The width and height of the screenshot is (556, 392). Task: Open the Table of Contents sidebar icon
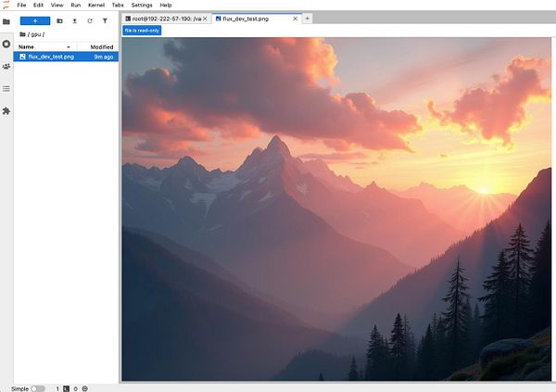[x=6, y=89]
